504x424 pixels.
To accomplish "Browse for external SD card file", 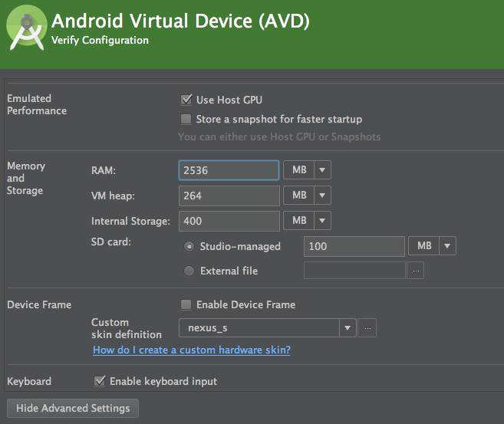I will point(416,271).
